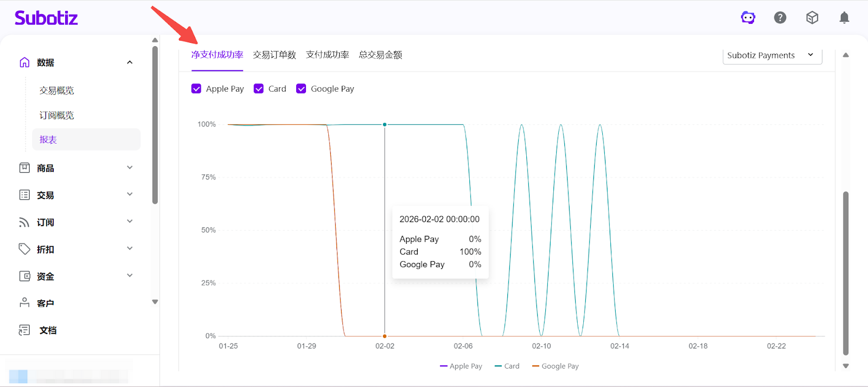Click the main page vertical scrollbar thumb
868x387 pixels.
(x=845, y=271)
